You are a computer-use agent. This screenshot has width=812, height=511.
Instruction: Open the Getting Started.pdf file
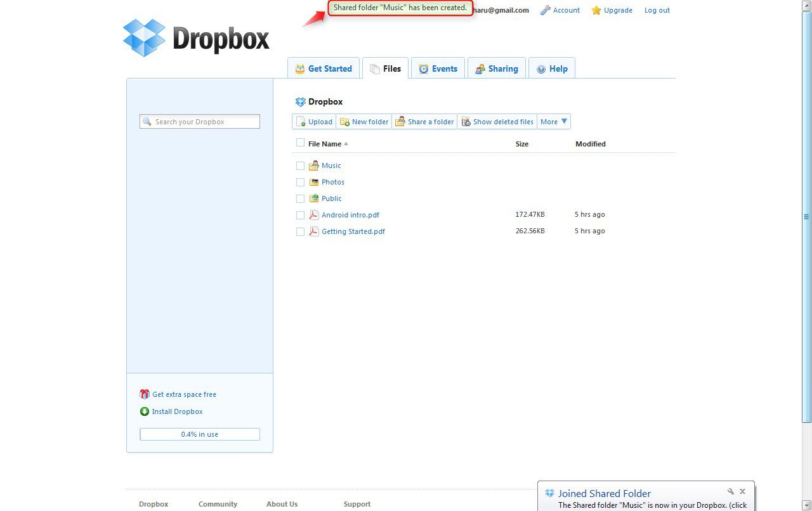353,231
